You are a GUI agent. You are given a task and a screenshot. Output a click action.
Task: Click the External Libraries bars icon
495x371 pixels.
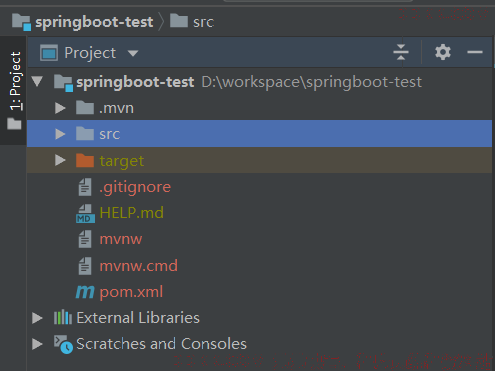[63, 318]
